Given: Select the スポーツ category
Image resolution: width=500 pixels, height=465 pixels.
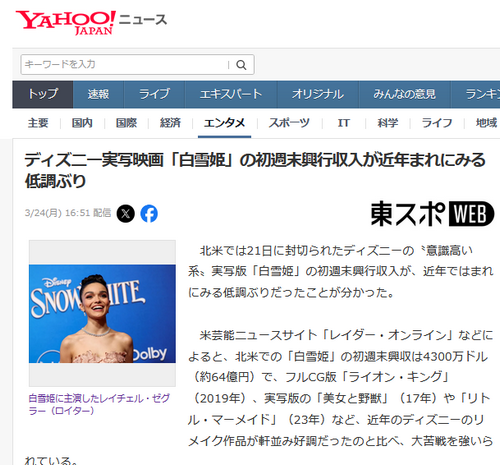Looking at the screenshot, I should 289,123.
